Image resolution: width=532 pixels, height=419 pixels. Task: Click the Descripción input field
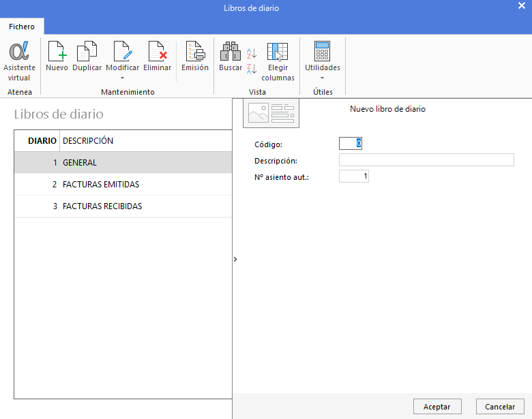click(426, 160)
